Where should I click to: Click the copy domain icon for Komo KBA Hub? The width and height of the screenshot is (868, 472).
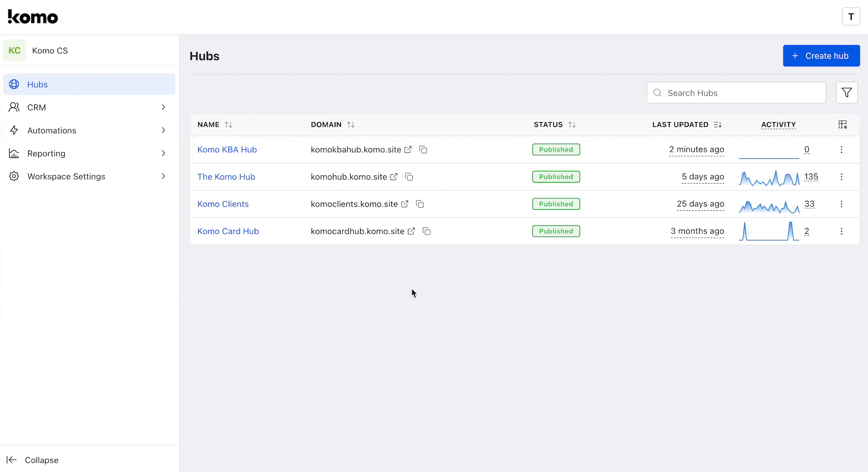[424, 149]
